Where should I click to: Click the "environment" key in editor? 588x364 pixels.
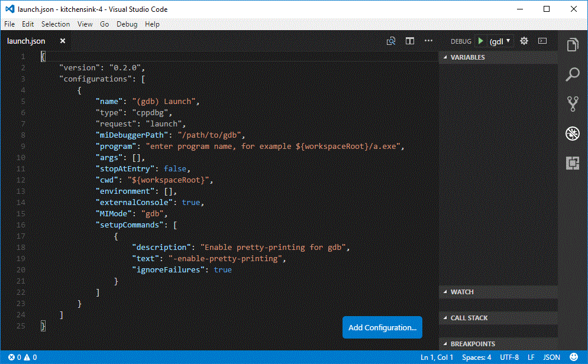125,191
